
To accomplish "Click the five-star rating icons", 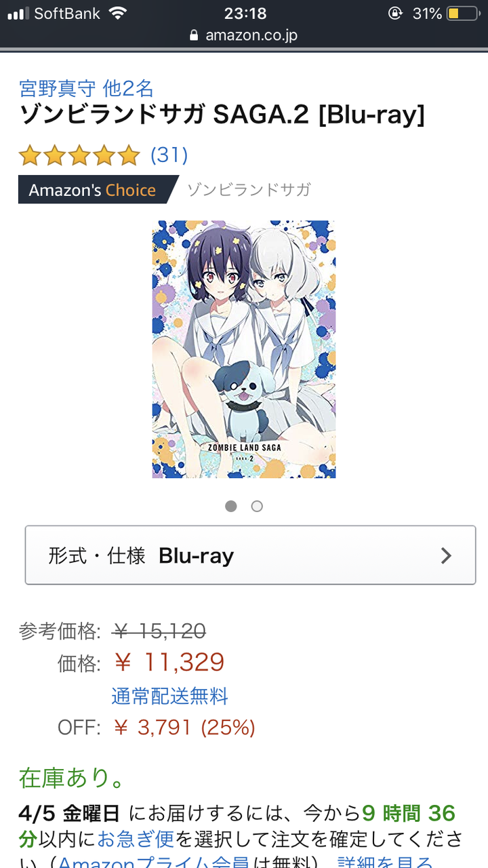I will tap(79, 156).
